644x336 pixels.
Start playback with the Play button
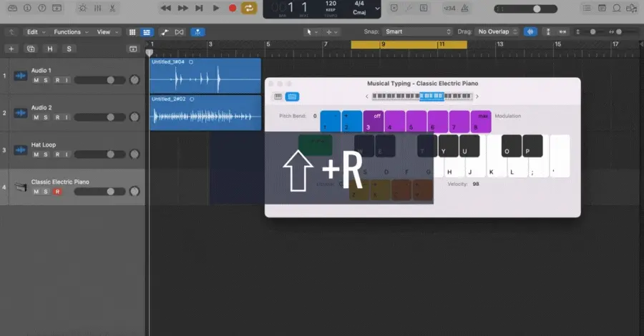215,8
